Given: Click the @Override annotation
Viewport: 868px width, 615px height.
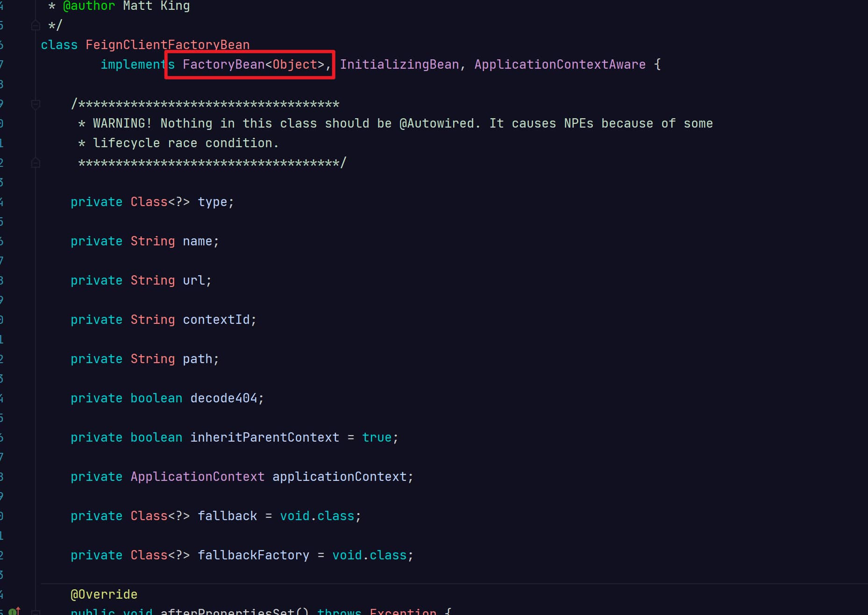Looking at the screenshot, I should [104, 594].
